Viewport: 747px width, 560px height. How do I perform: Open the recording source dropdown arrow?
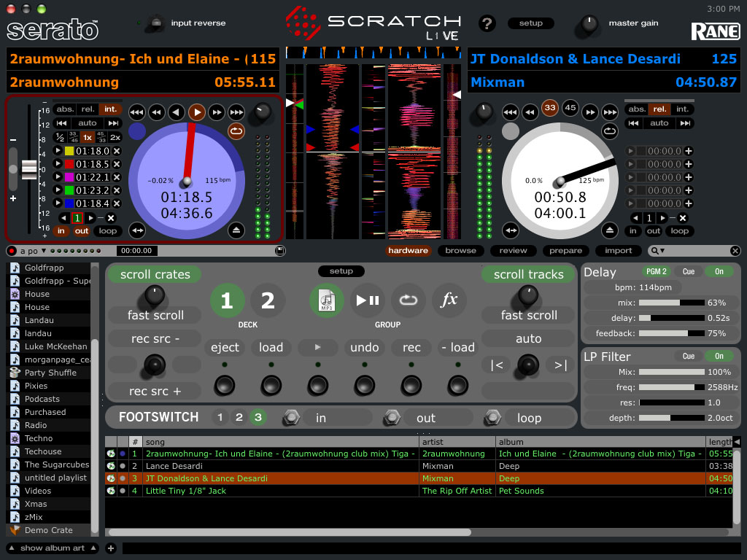point(43,251)
